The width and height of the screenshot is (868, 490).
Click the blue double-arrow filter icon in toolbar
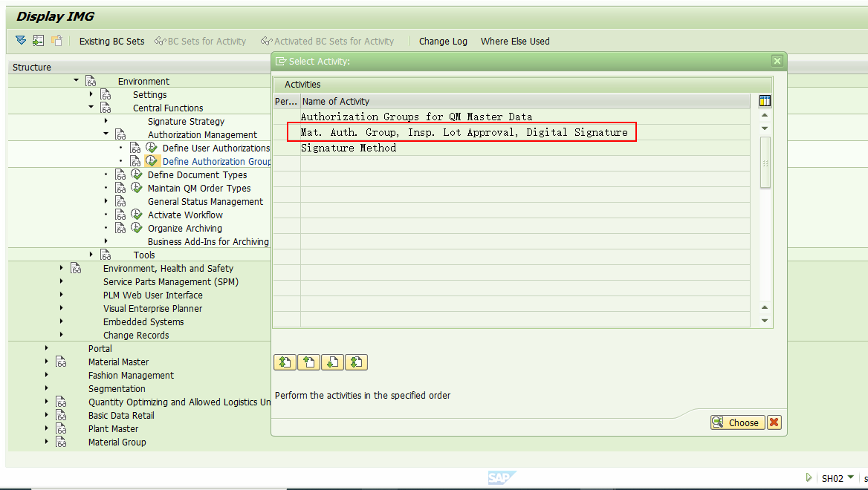21,41
